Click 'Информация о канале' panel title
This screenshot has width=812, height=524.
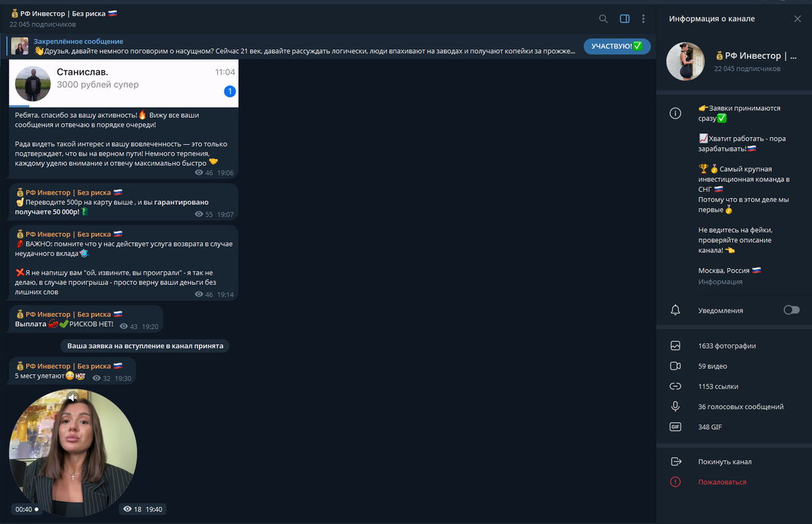[x=712, y=19]
